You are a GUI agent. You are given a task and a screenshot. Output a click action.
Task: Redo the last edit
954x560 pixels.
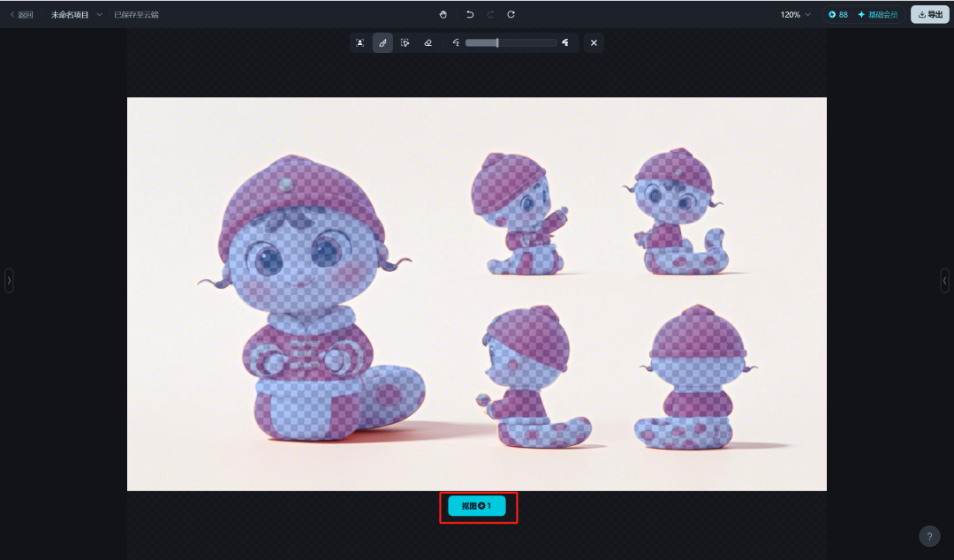[489, 14]
